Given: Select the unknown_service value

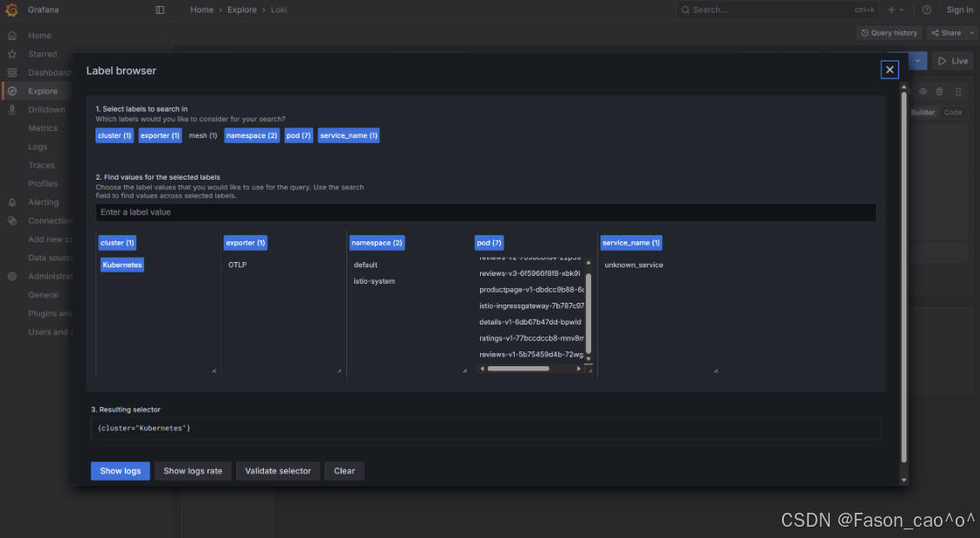Looking at the screenshot, I should coord(634,265).
